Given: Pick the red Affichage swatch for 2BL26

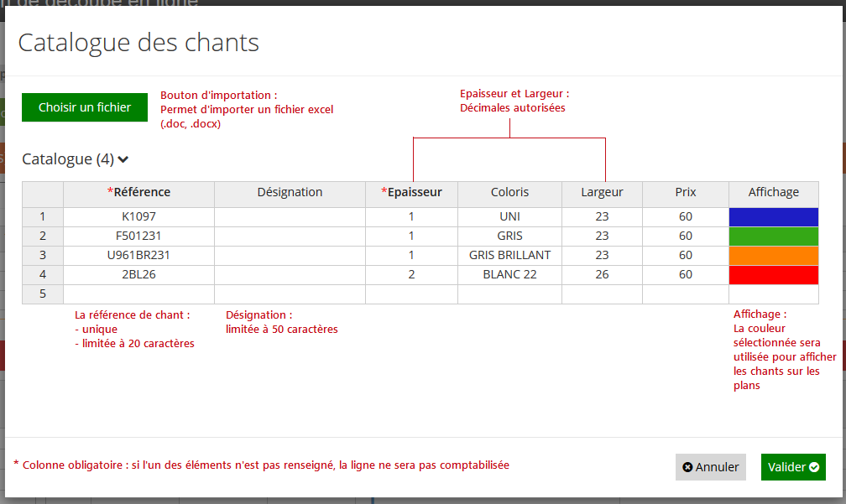Looking at the screenshot, I should (774, 275).
